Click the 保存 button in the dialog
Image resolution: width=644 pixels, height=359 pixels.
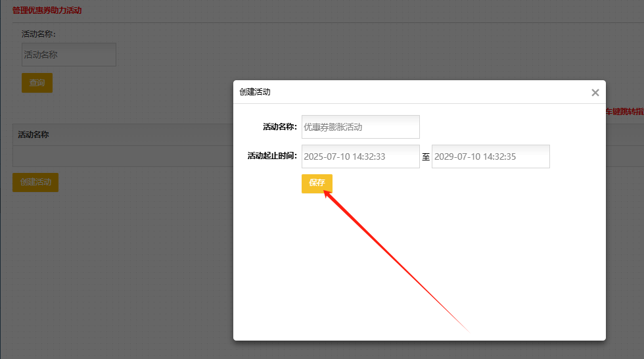click(x=317, y=183)
